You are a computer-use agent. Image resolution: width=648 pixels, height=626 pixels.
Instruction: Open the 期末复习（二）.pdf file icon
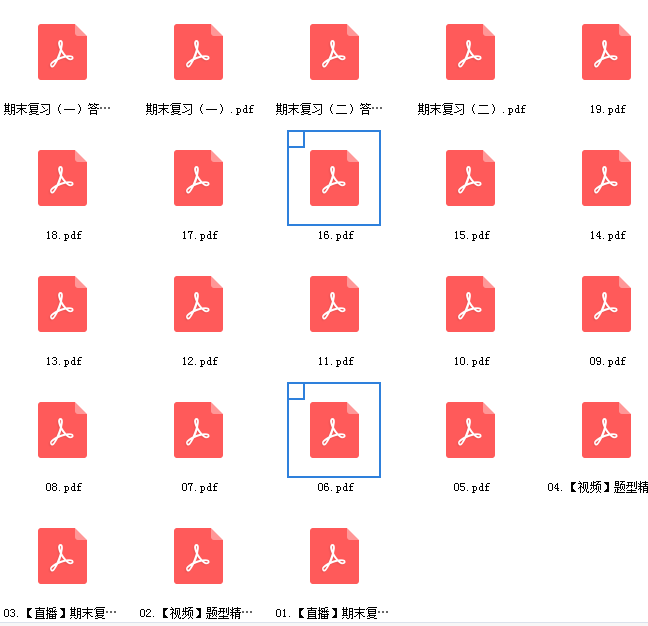pyautogui.click(x=470, y=52)
